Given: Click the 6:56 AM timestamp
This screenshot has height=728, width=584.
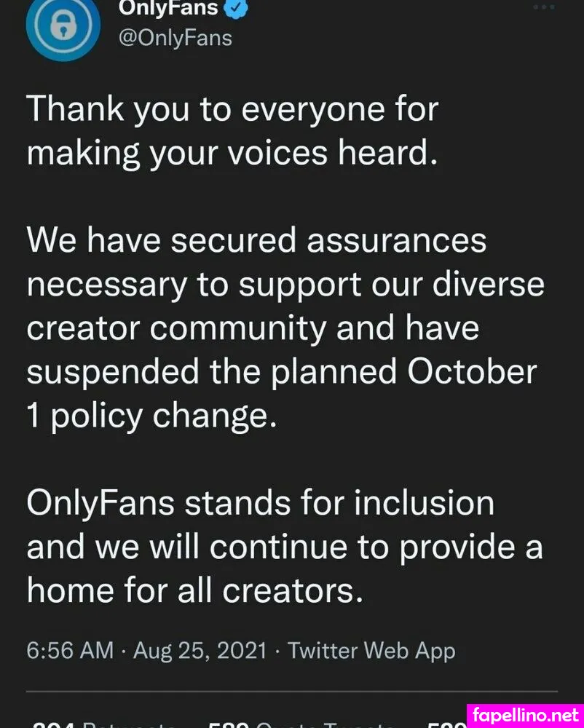Looking at the screenshot, I should (x=70, y=650).
